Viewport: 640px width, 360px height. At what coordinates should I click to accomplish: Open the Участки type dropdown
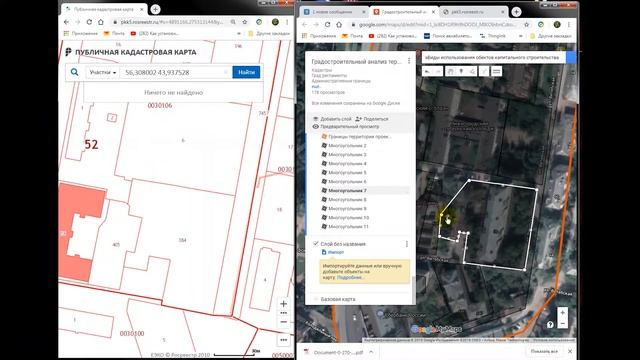(x=102, y=72)
